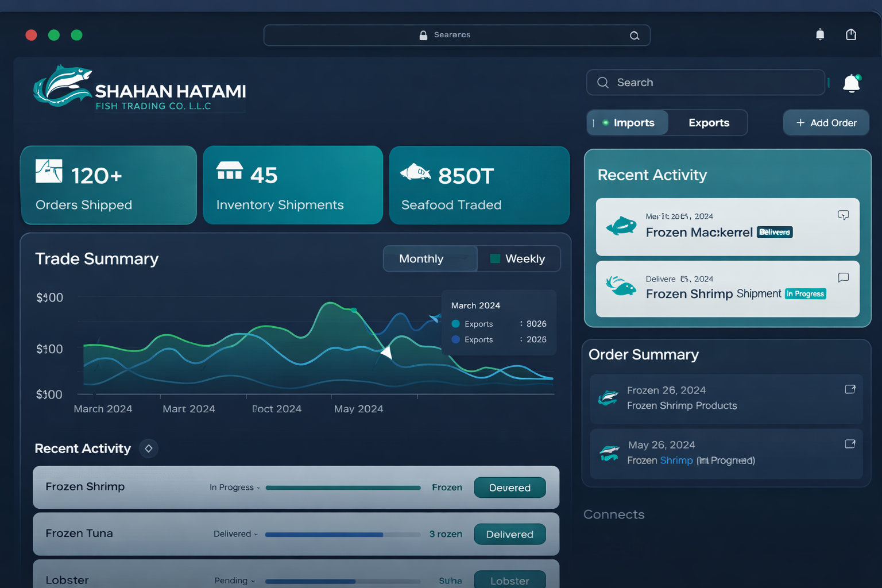This screenshot has width=882, height=588.
Task: Expand the Pending dropdown for Lobster
Action: 234,581
